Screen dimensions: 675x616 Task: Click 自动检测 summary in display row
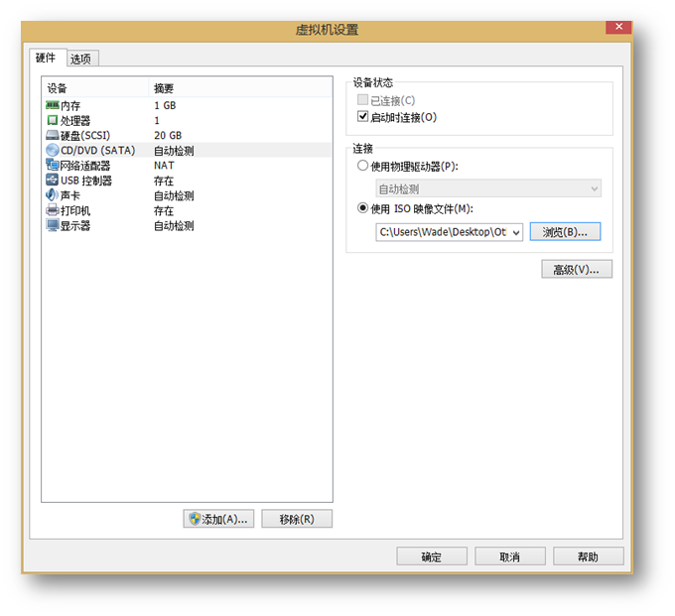pyautogui.click(x=174, y=226)
